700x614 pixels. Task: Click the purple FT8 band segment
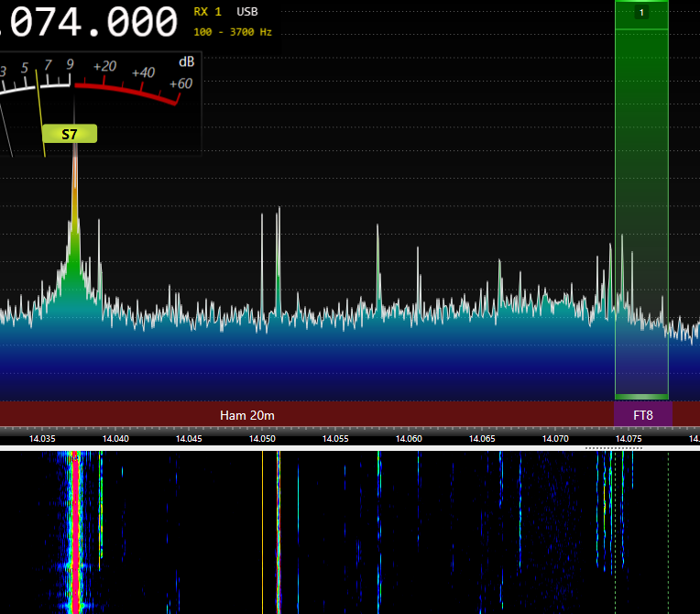point(643,415)
